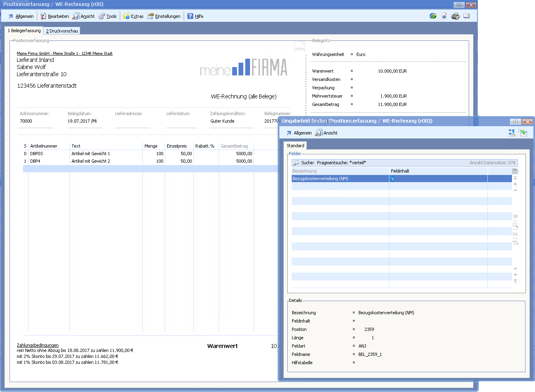This screenshot has height=392, width=535.
Task: Click the Zahlungsbedingungen link
Action: 38,345
